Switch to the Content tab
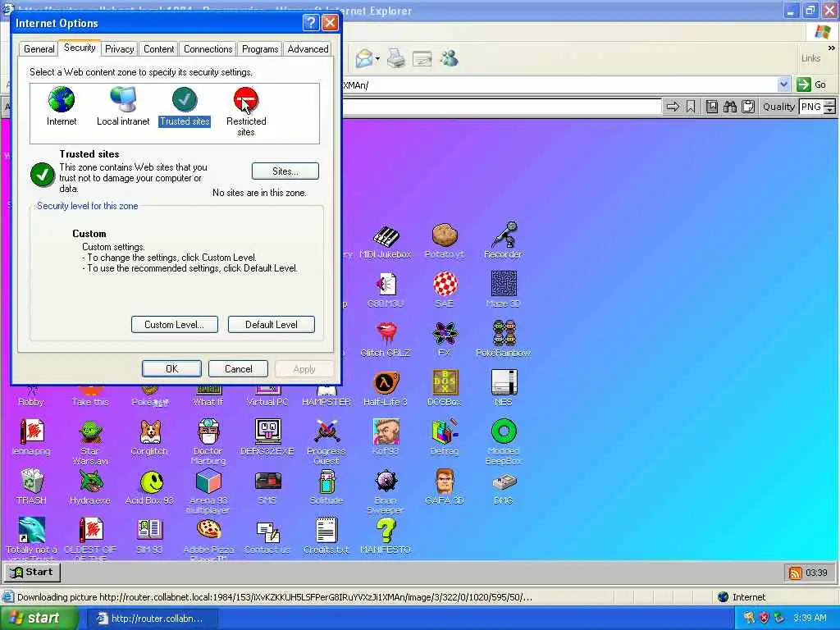The height and width of the screenshot is (630, 840). pyautogui.click(x=158, y=48)
